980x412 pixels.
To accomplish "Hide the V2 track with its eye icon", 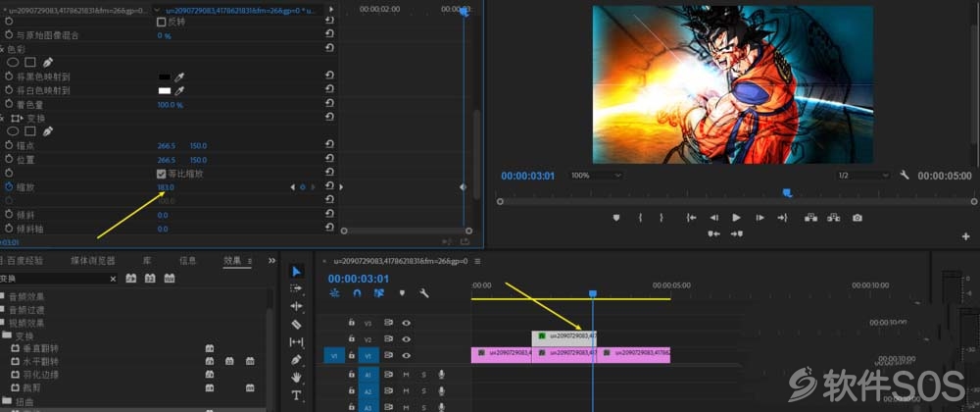I will pyautogui.click(x=407, y=339).
